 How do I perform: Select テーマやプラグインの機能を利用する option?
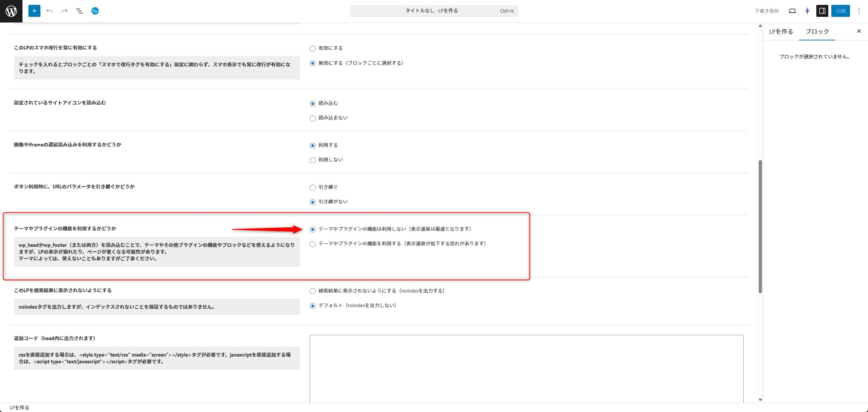313,244
